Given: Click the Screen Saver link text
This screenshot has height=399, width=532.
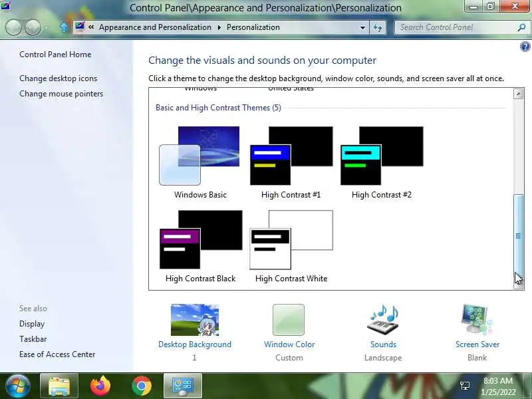Looking at the screenshot, I should click(x=477, y=344).
